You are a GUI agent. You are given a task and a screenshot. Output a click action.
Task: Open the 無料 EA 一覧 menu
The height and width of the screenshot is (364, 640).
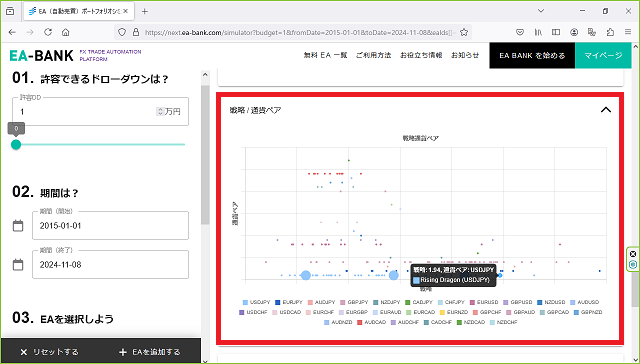tap(325, 55)
